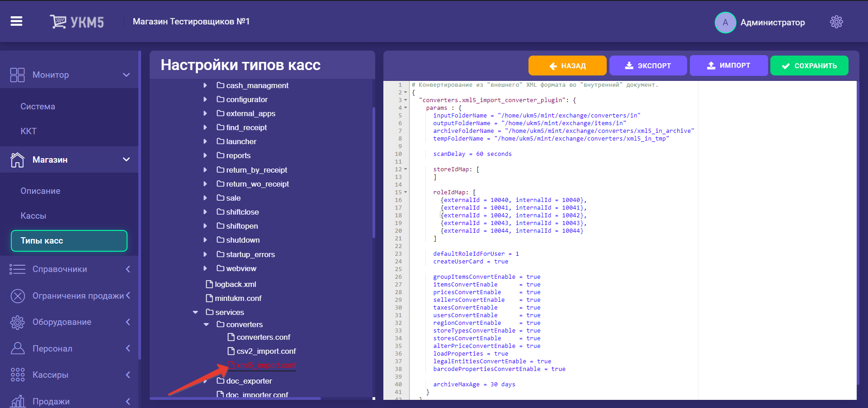The image size is (868, 408).
Task: Open the shiftopen folder
Action: pyautogui.click(x=242, y=226)
